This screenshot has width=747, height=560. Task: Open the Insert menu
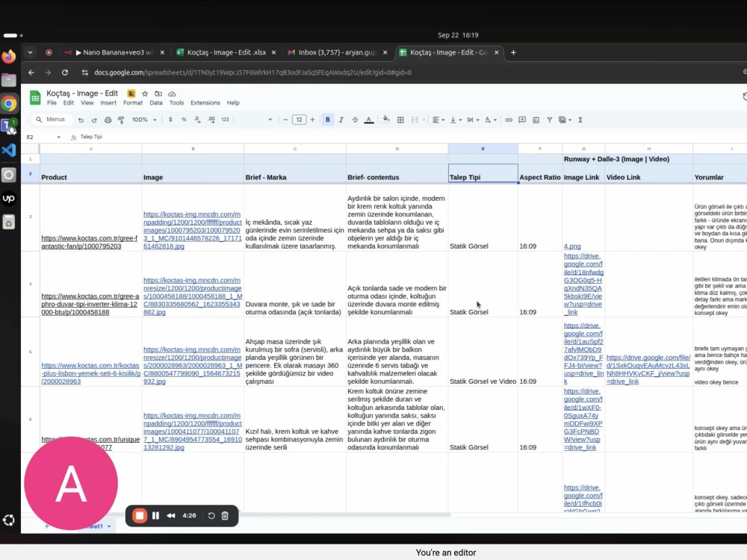108,103
